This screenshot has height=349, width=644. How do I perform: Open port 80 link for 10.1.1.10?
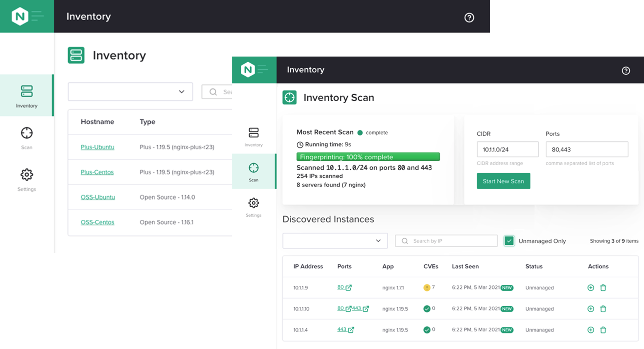tap(344, 308)
